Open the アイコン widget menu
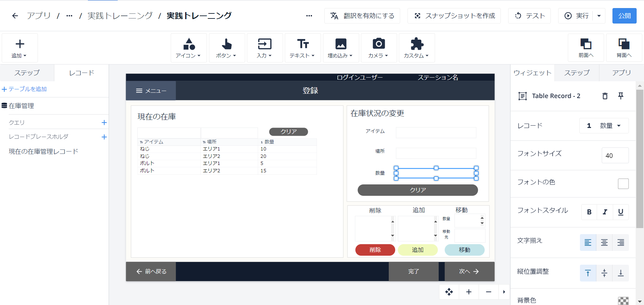 pos(189,48)
